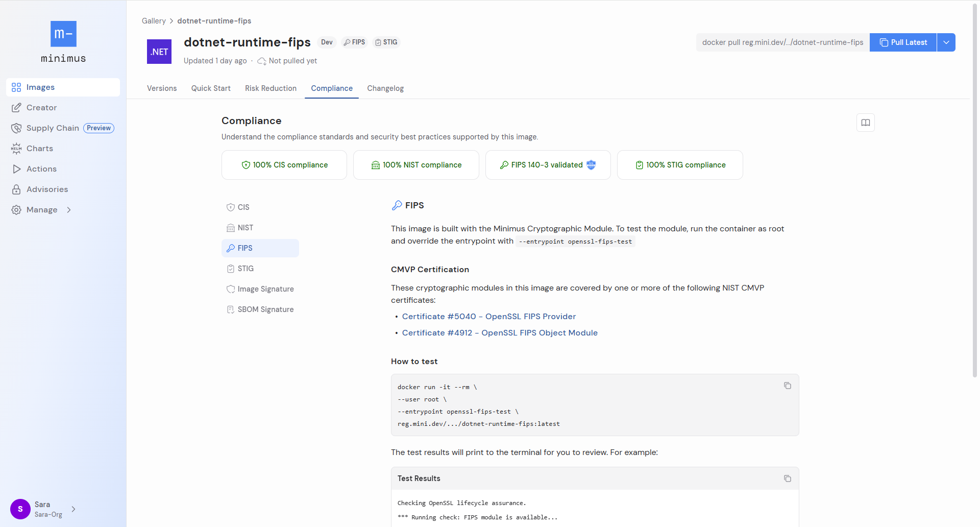Click the 'CMVP Certification' heading
This screenshot has height=527, width=980.
click(x=430, y=270)
